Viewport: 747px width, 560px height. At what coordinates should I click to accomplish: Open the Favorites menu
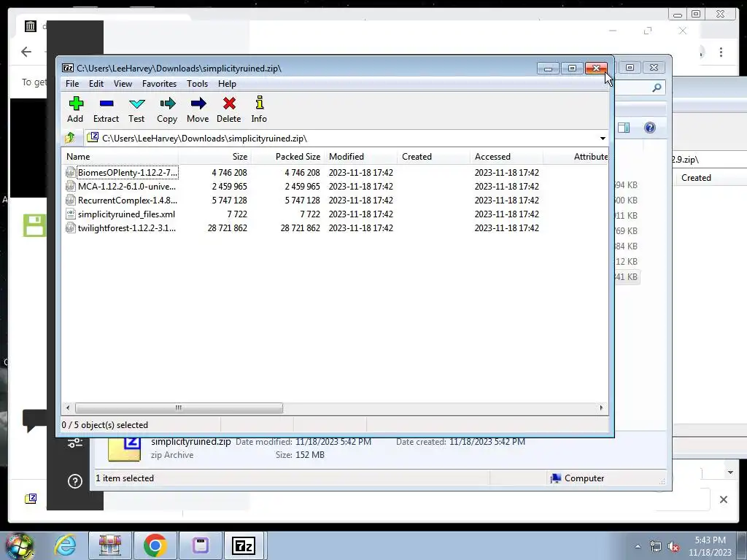(159, 84)
